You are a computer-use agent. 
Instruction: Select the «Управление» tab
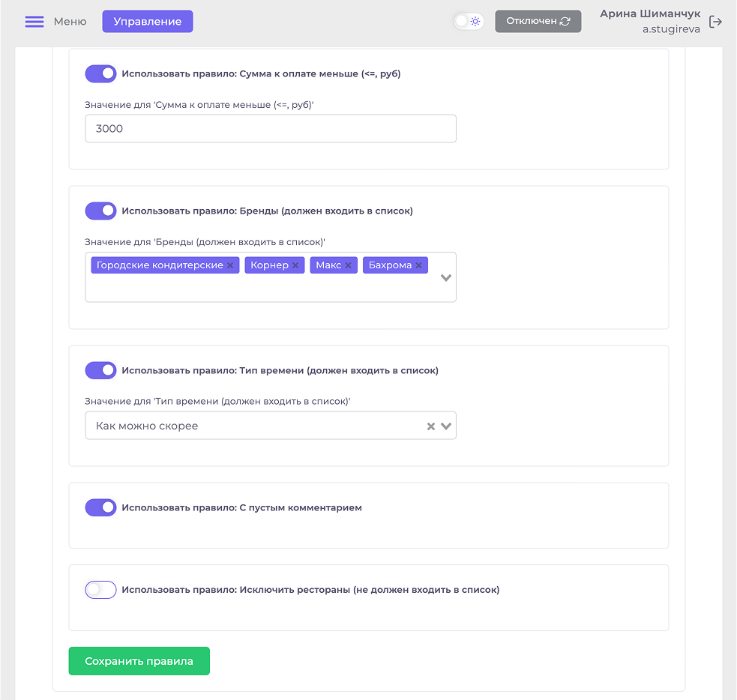click(147, 21)
